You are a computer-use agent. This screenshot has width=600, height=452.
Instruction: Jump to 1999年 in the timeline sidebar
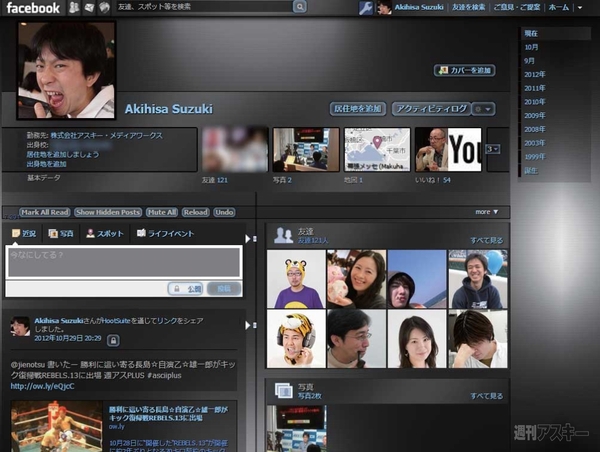(x=535, y=157)
